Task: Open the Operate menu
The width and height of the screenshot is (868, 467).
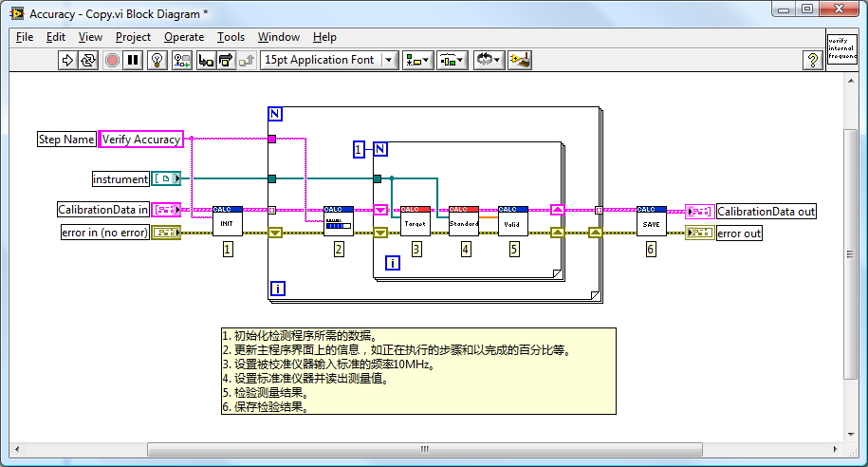Action: [183, 37]
